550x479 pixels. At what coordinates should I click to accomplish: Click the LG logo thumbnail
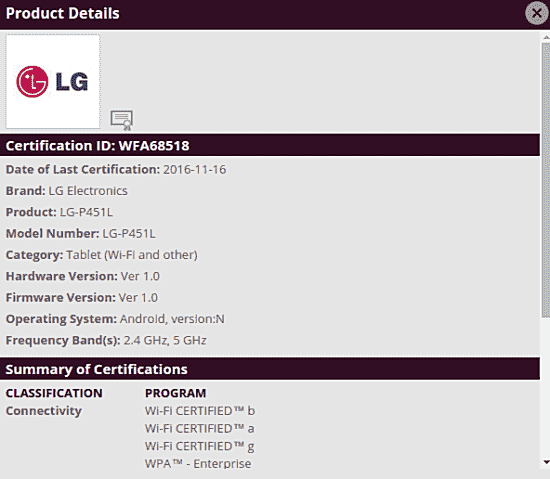click(x=53, y=81)
